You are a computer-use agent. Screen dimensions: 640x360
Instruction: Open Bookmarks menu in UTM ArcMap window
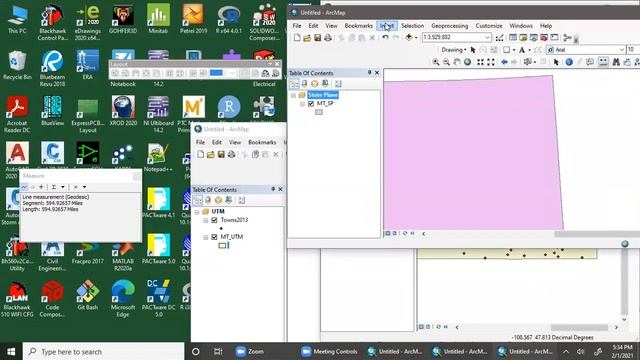click(x=262, y=142)
